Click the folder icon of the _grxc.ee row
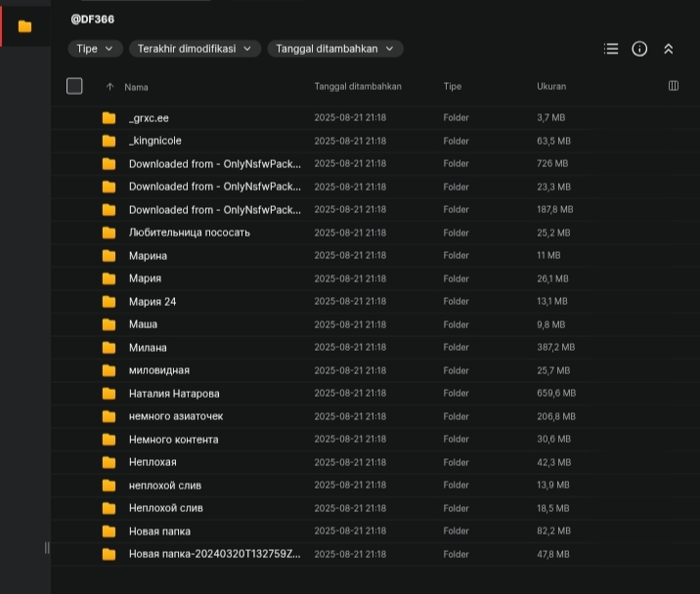 [x=109, y=118]
